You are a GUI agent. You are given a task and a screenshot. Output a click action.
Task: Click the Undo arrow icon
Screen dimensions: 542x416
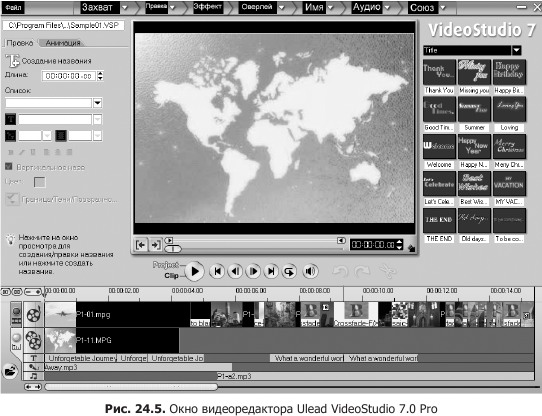click(x=340, y=271)
